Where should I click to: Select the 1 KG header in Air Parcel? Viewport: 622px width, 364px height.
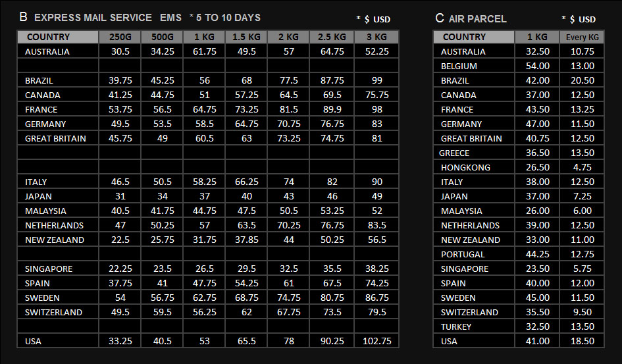537,37
